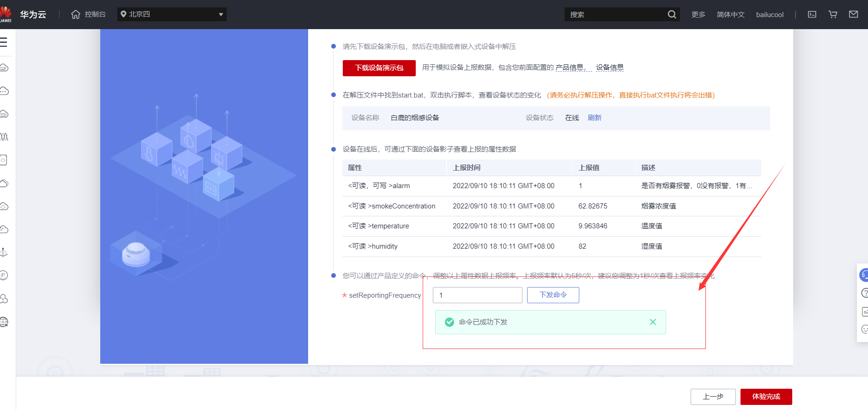The image size is (868, 410).
Task: Click the 华为云 brand text
Action: pyautogui.click(x=33, y=15)
